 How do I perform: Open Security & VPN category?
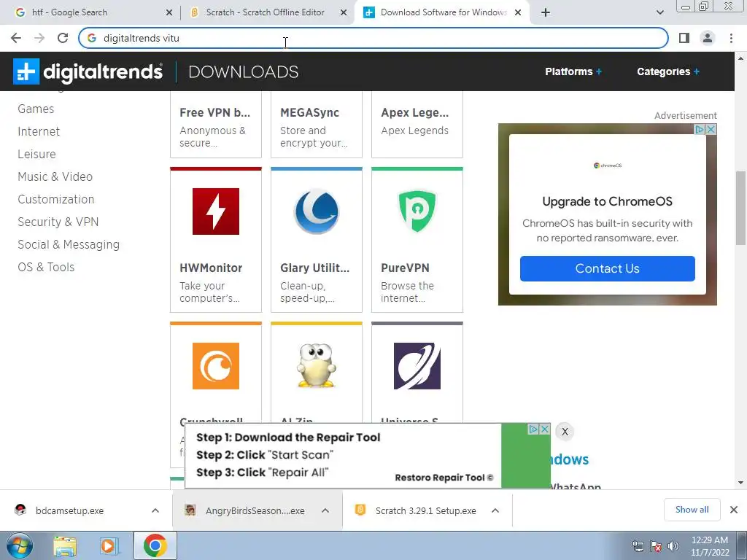pos(58,222)
